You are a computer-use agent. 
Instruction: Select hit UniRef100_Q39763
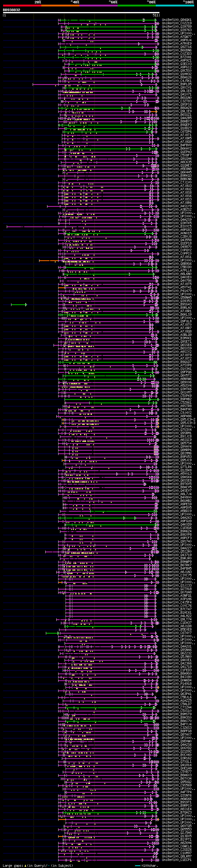tap(176, 30)
